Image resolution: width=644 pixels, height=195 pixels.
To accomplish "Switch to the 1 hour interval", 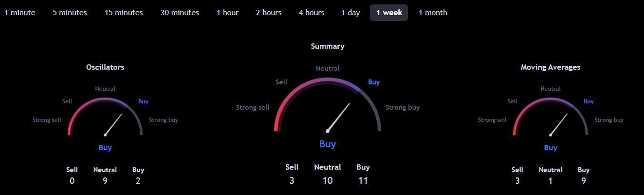I will coord(227,13).
